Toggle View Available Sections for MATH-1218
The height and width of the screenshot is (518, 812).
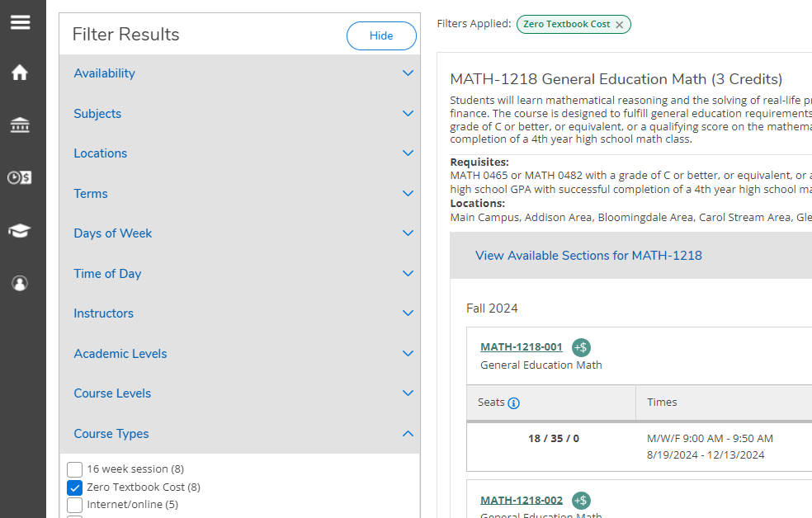pyautogui.click(x=588, y=256)
